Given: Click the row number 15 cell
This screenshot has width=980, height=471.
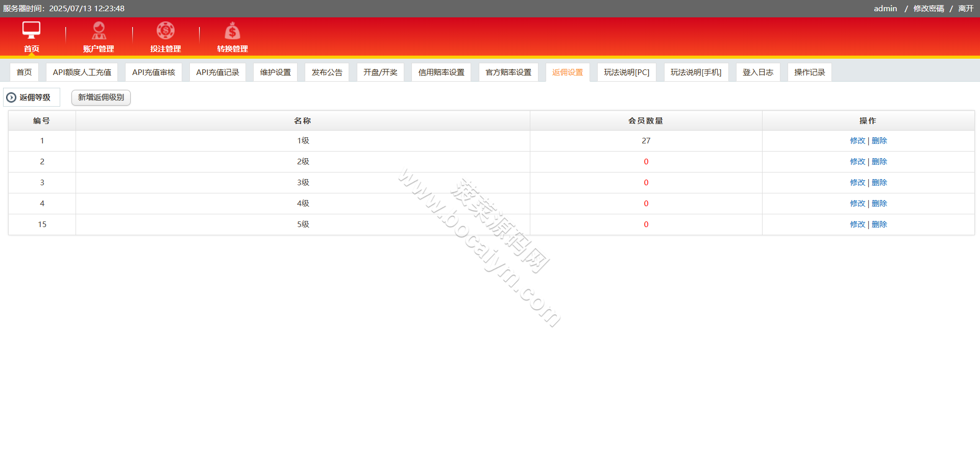Looking at the screenshot, I should click(42, 225).
